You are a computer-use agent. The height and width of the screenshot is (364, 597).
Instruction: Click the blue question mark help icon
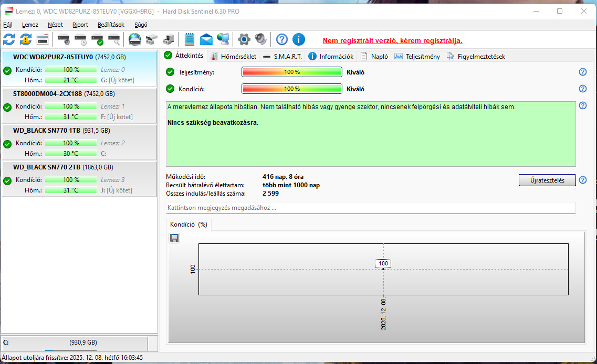pos(282,39)
